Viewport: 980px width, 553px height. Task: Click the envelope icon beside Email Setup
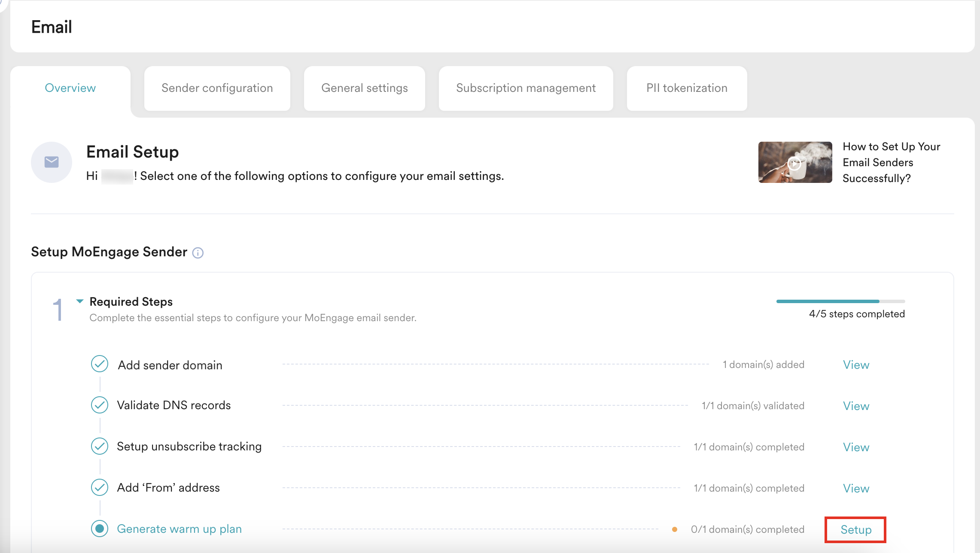click(x=52, y=162)
